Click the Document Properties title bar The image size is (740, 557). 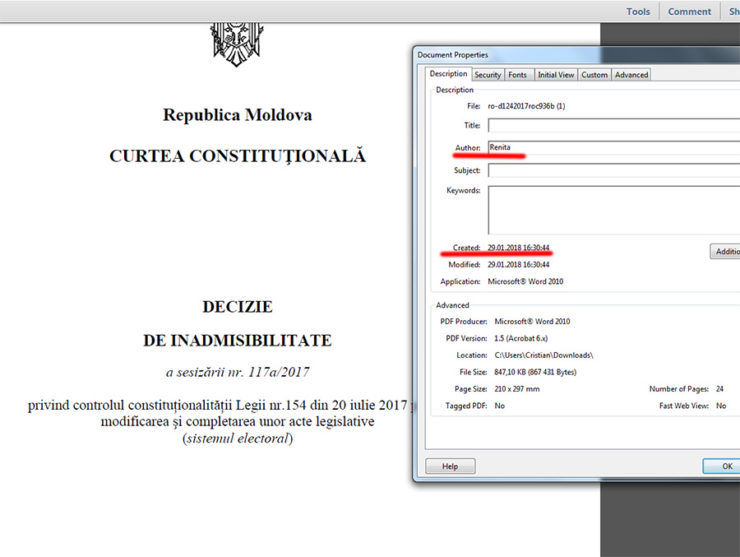[576, 55]
